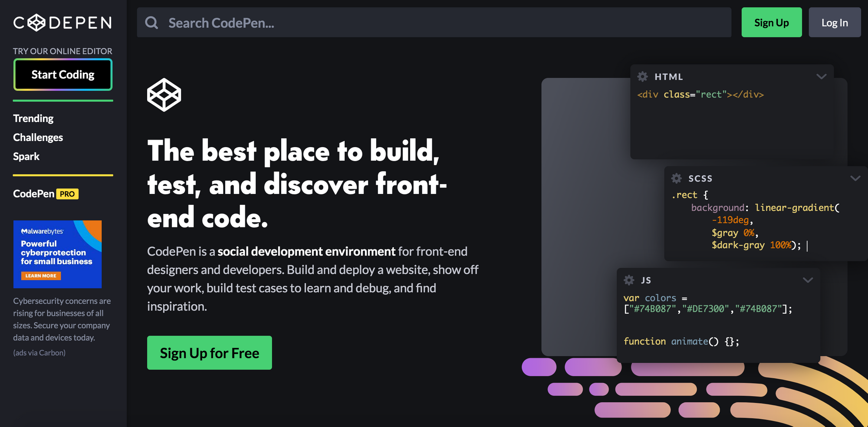Screen dimensions: 868x427
Task: Open settings gear on the SCSS panel
Action: pos(676,178)
